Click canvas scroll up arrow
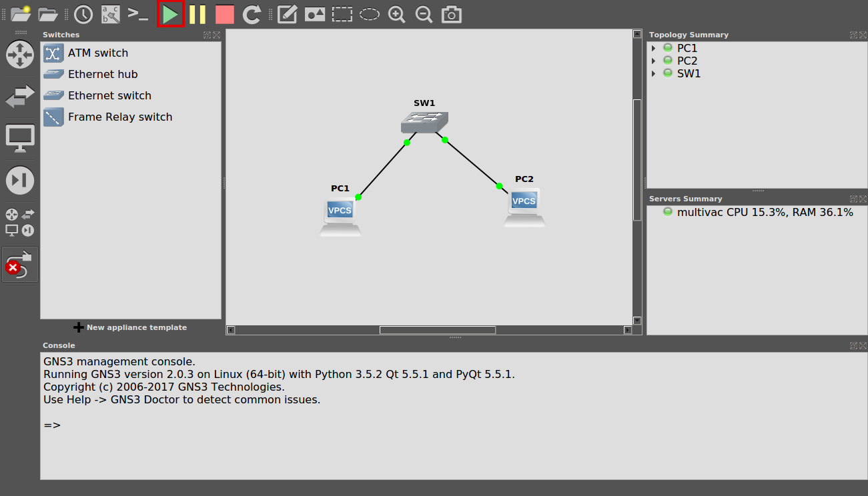The height and width of the screenshot is (496, 868). pyautogui.click(x=637, y=34)
